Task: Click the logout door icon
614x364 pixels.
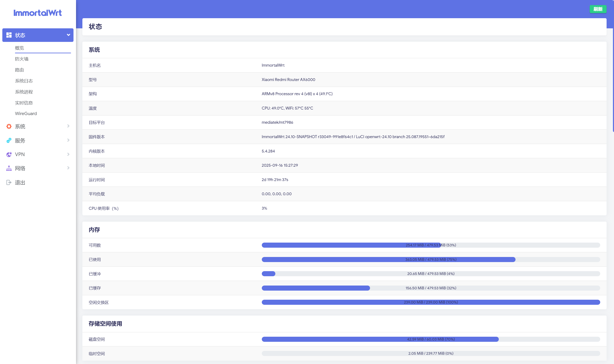Action: pyautogui.click(x=9, y=182)
